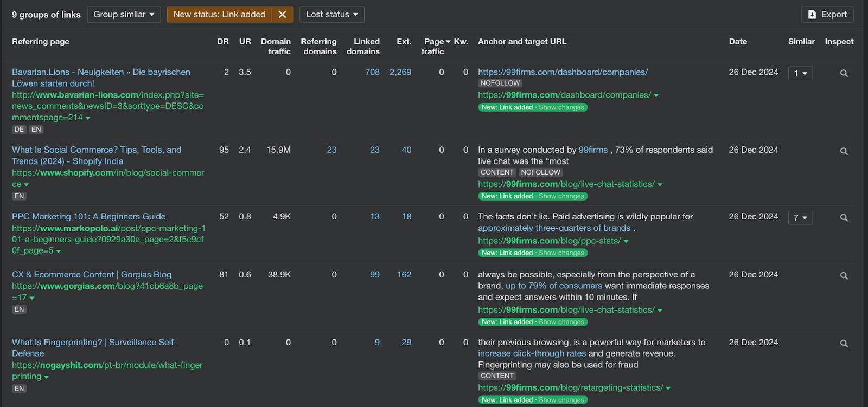Remove the New status: Link added filter

pyautogui.click(x=282, y=15)
